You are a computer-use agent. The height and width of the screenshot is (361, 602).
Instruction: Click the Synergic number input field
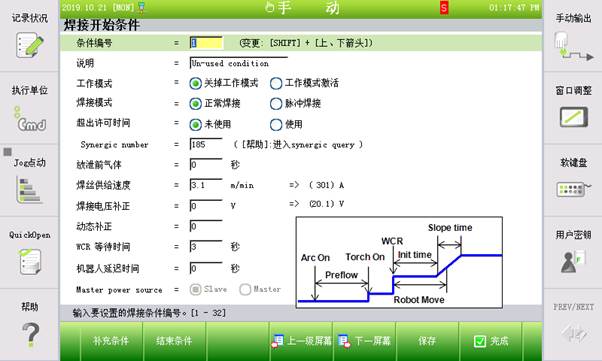tap(206, 144)
